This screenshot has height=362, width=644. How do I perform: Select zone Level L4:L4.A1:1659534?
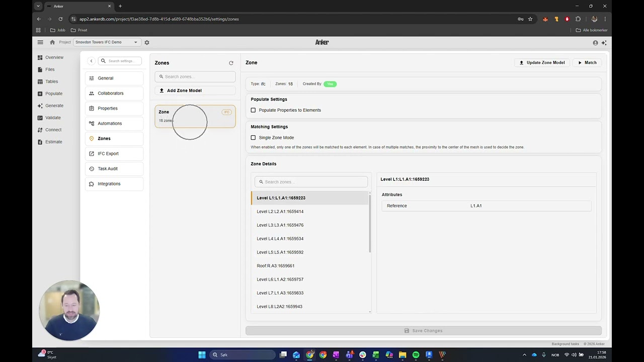tap(309, 239)
